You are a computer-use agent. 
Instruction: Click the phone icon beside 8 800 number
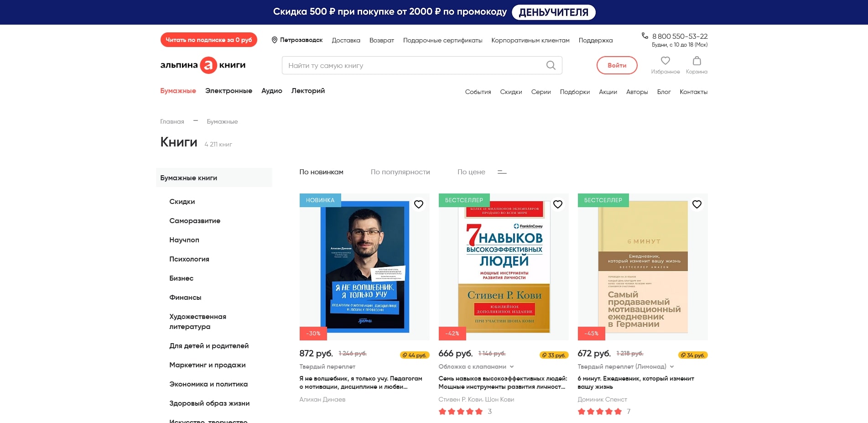coord(645,36)
